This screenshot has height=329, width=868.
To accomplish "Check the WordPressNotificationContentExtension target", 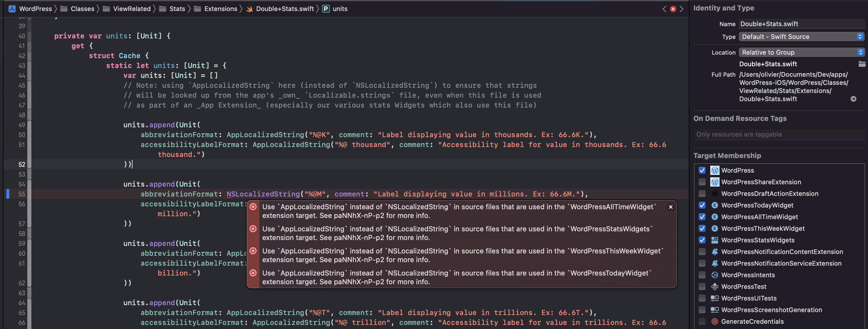I will (702, 252).
